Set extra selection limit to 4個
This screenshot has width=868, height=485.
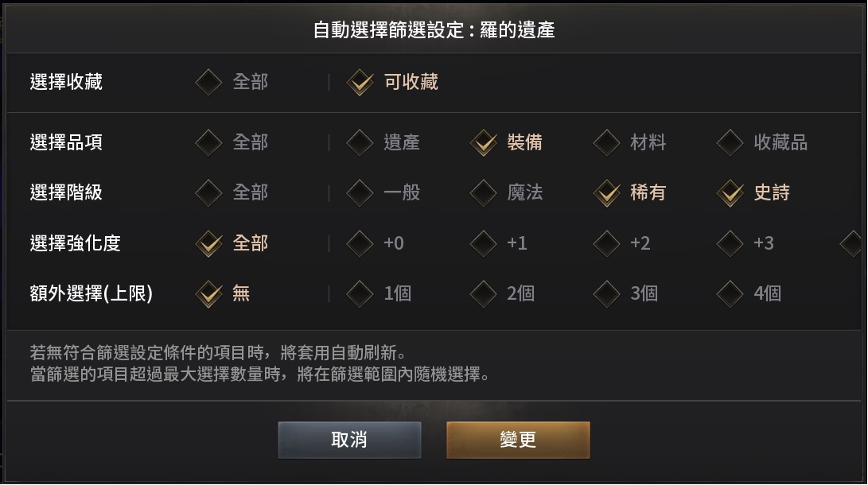730,293
